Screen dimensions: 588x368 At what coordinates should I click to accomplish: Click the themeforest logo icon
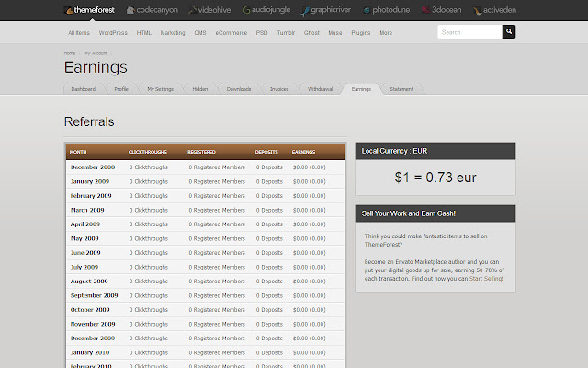[69, 10]
